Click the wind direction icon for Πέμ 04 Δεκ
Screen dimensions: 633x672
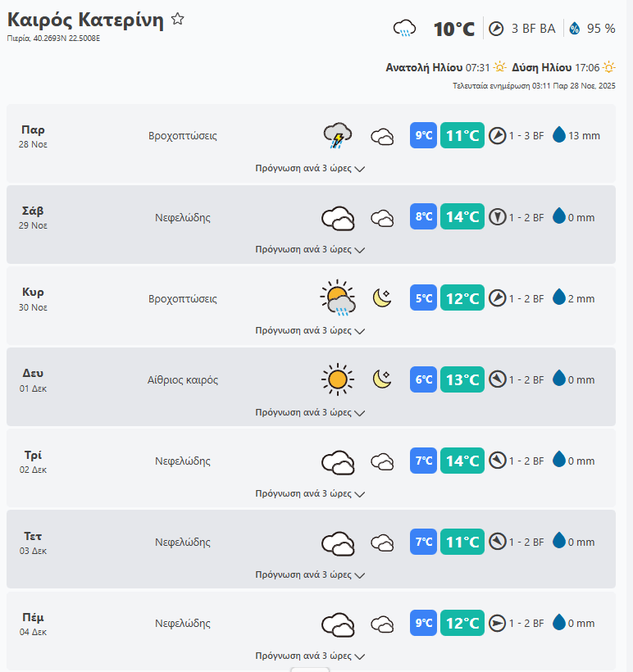coord(497,624)
